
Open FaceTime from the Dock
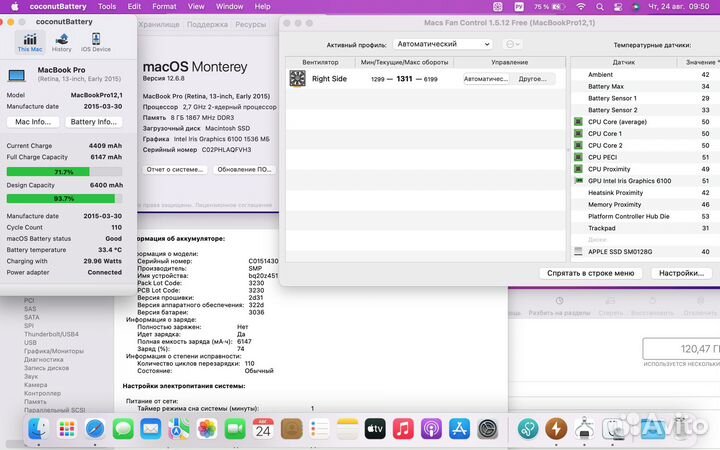click(235, 429)
